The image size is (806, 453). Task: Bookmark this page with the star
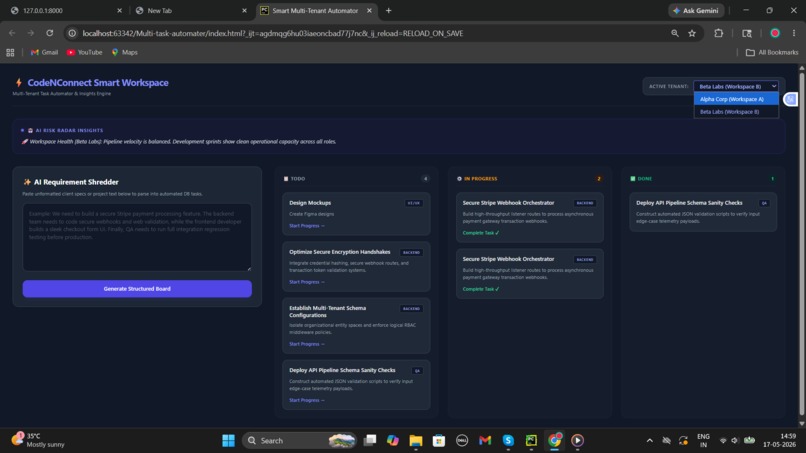(x=692, y=33)
